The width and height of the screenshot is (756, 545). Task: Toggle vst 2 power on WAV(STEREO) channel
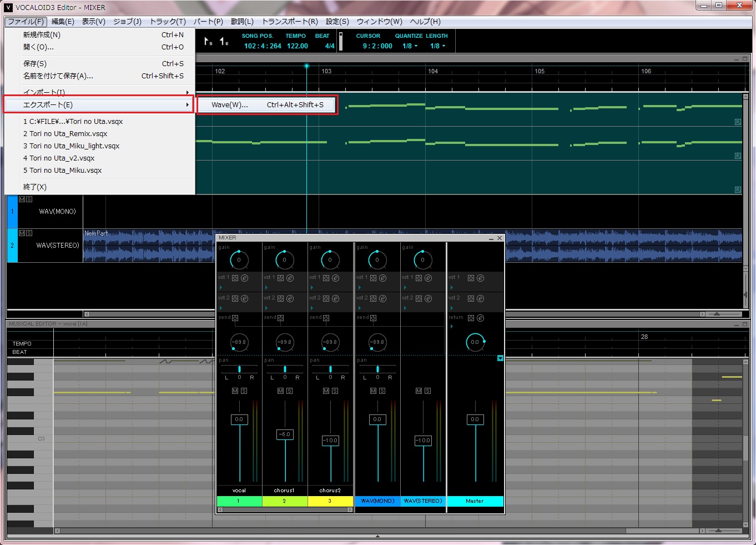[419, 298]
